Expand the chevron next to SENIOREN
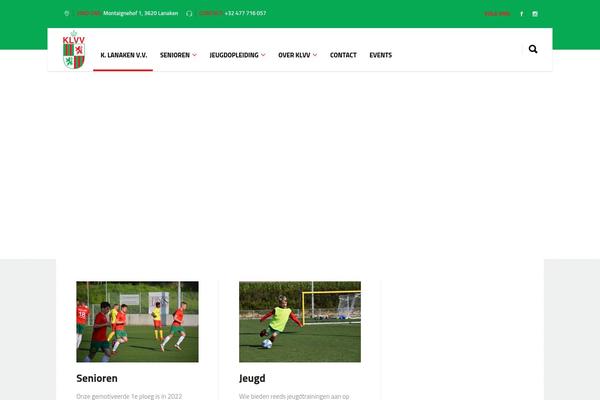The width and height of the screenshot is (600, 400). (x=195, y=55)
